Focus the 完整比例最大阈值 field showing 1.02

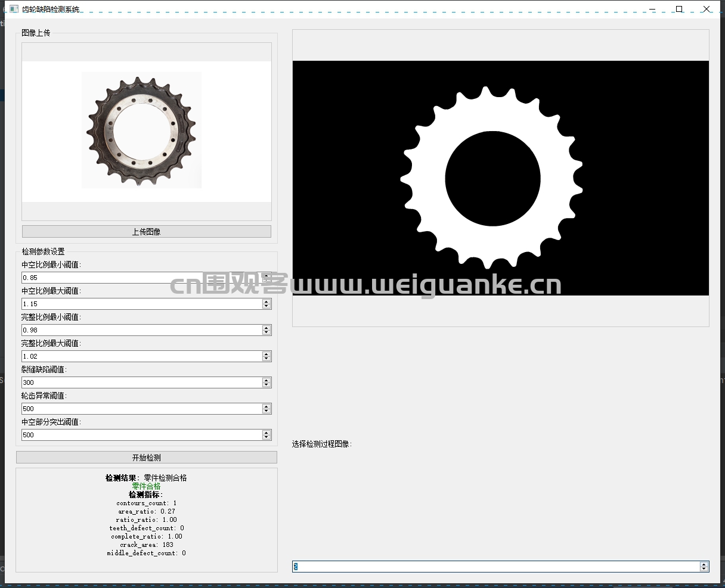point(147,356)
